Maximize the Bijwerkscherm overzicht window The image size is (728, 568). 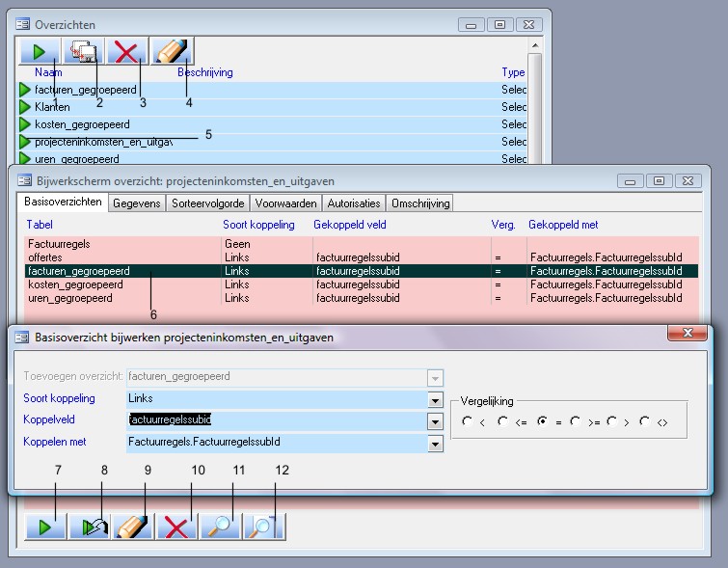pos(659,180)
